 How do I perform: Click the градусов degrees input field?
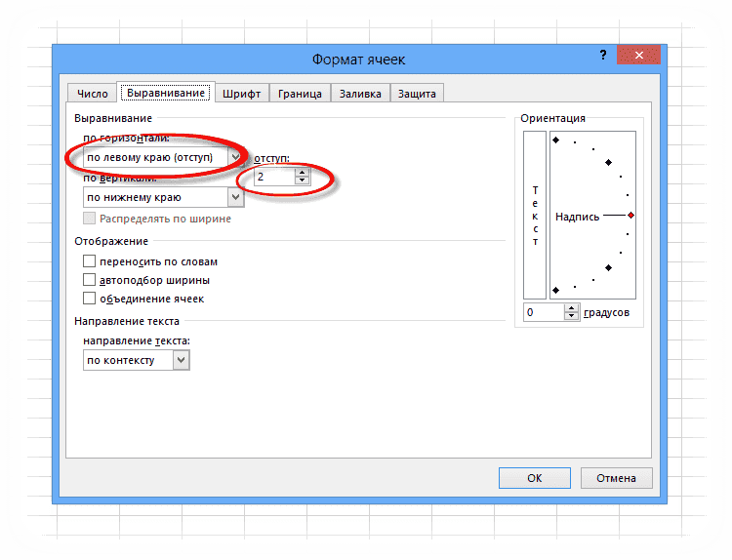tap(544, 312)
